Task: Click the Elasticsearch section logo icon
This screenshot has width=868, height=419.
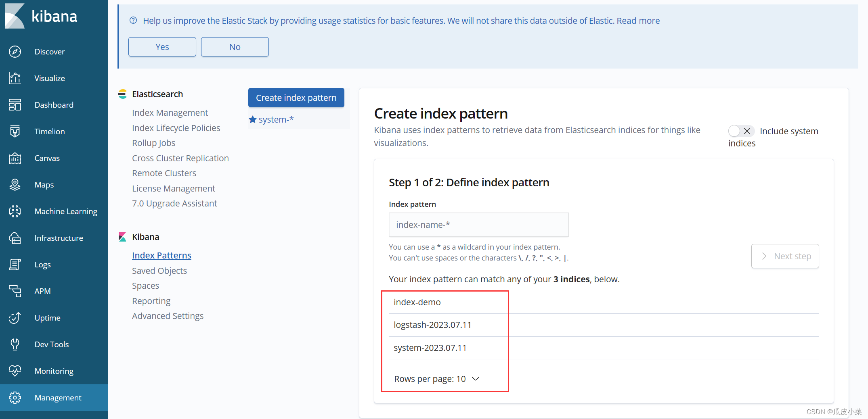Action: tap(122, 94)
